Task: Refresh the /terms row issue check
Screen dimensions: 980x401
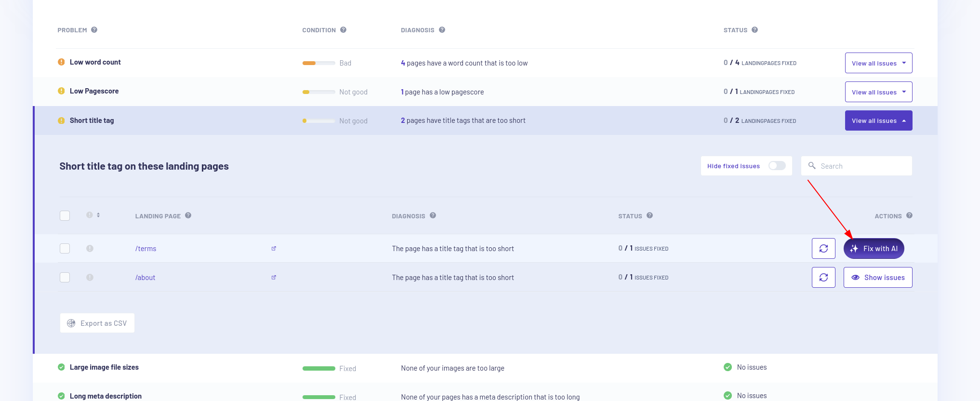Action: (823, 249)
